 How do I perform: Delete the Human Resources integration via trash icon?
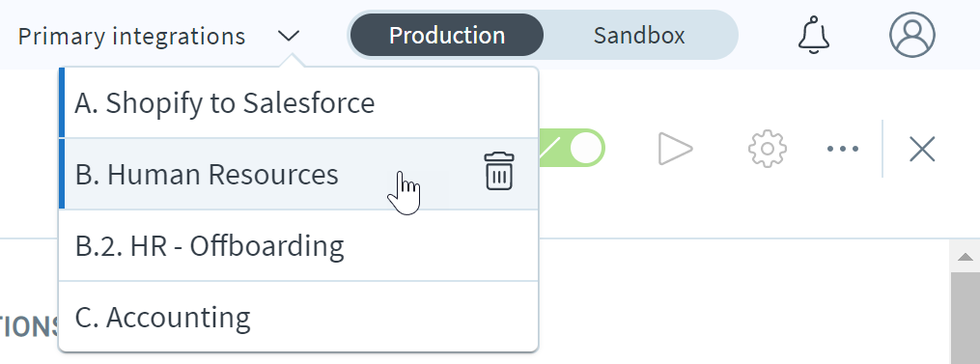[499, 171]
